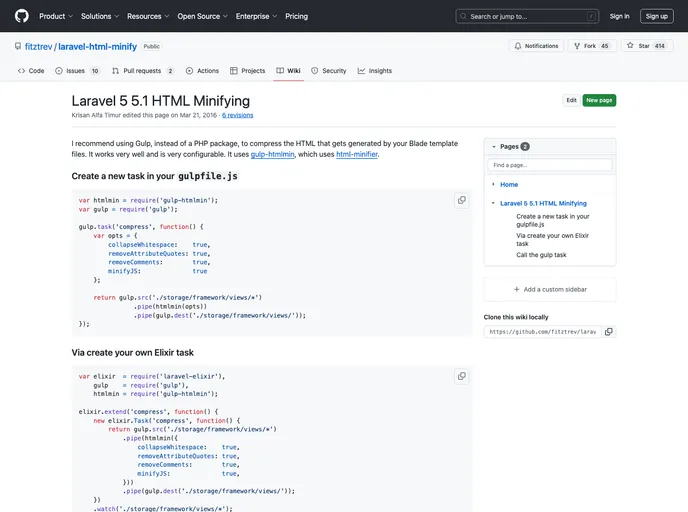Viewport: 688px width, 512px height.
Task: Open the Solutions dropdown menu
Action: pos(100,16)
